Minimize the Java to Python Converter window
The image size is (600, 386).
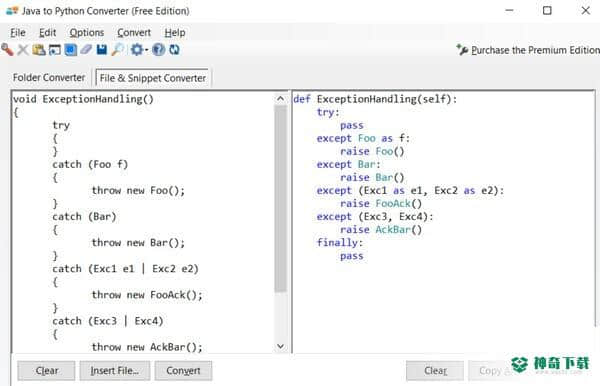coord(509,10)
